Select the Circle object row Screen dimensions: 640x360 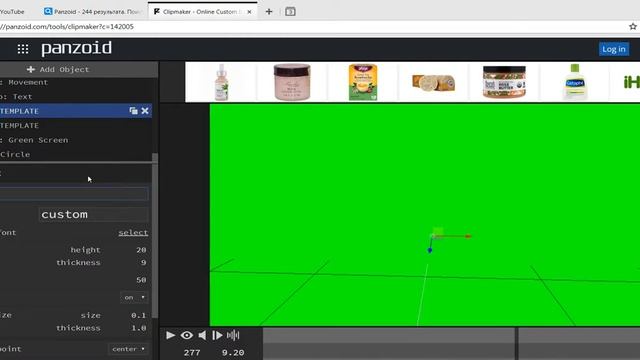76,154
